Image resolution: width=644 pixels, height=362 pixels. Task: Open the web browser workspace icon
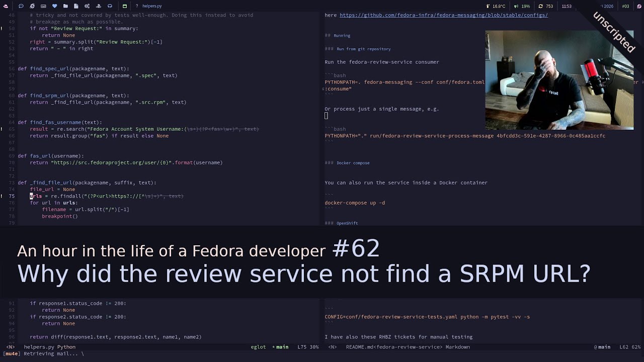(x=32, y=6)
